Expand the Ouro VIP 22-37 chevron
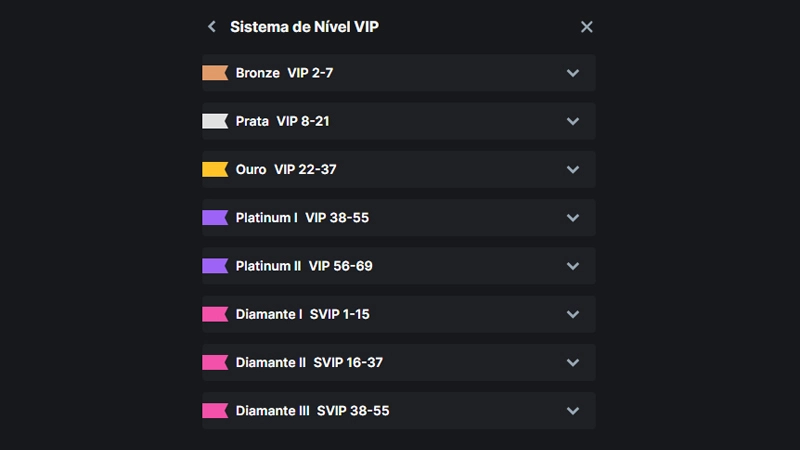This screenshot has width=800, height=450. click(573, 169)
